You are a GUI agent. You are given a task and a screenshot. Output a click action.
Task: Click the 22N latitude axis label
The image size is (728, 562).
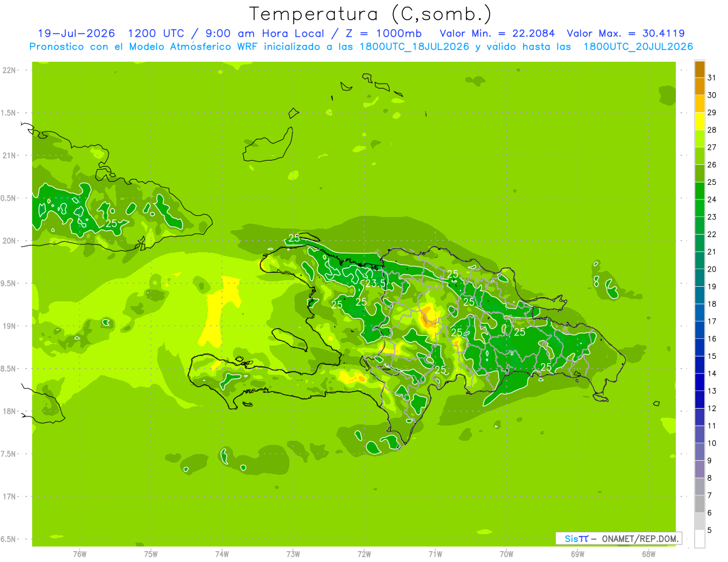(9, 70)
